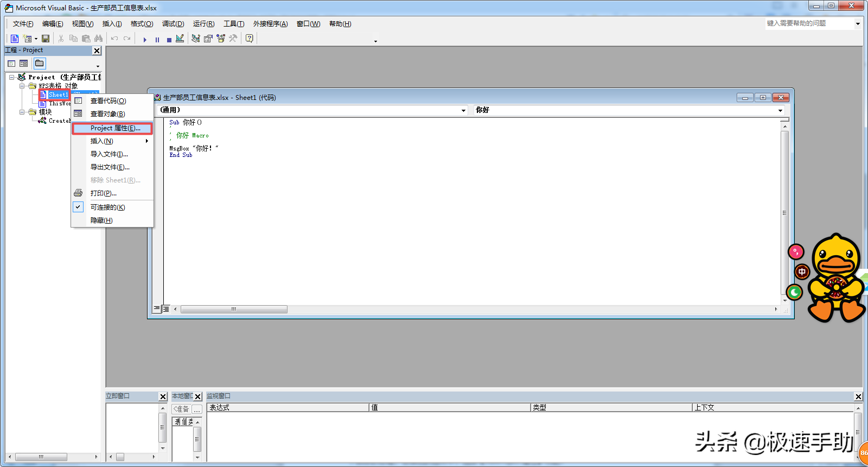Image resolution: width=868 pixels, height=467 pixels.
Task: Click the Reset stop square icon
Action: point(169,39)
